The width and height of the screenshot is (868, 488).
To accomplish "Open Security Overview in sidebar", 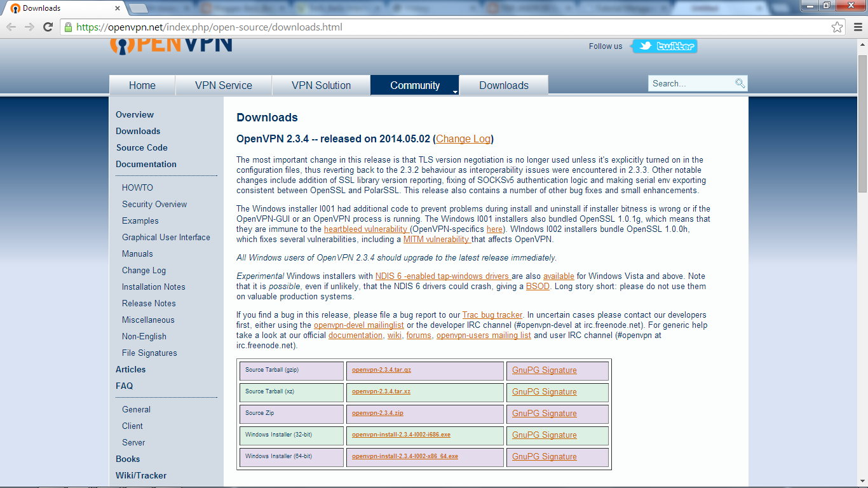I will point(154,204).
